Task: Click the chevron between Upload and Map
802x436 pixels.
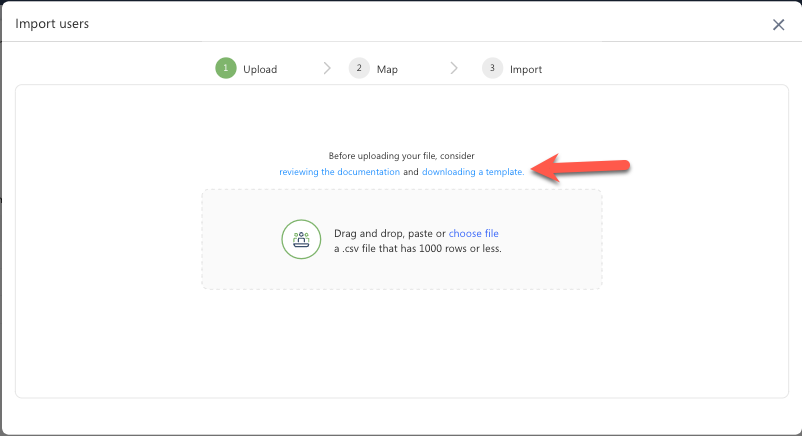Action: point(327,69)
